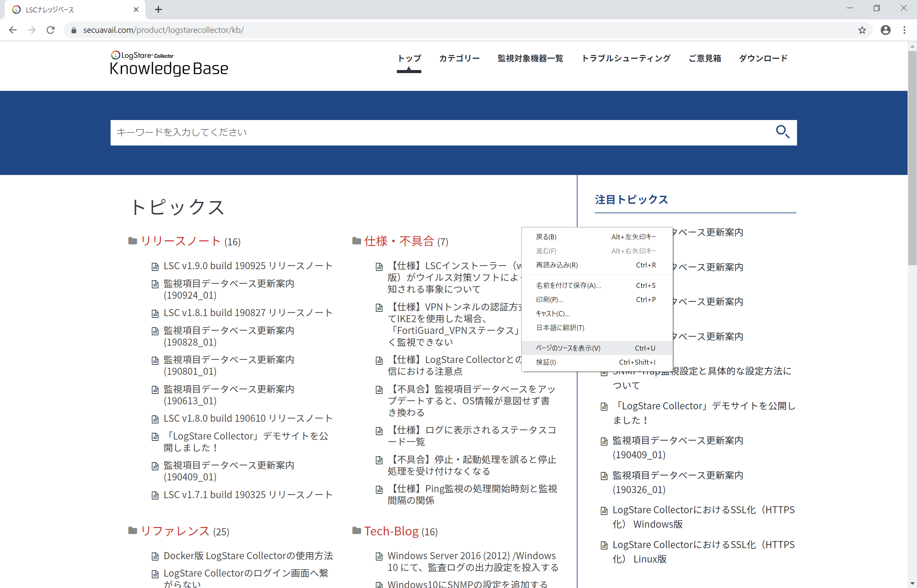Image resolution: width=917 pixels, height=588 pixels.
Task: Open トラブルシューティング navigation item
Action: (x=626, y=58)
